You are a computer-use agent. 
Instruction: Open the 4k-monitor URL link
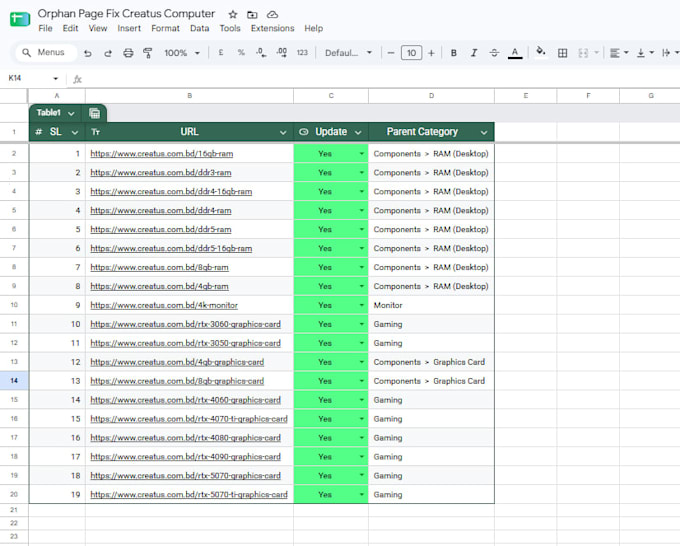pyautogui.click(x=164, y=305)
